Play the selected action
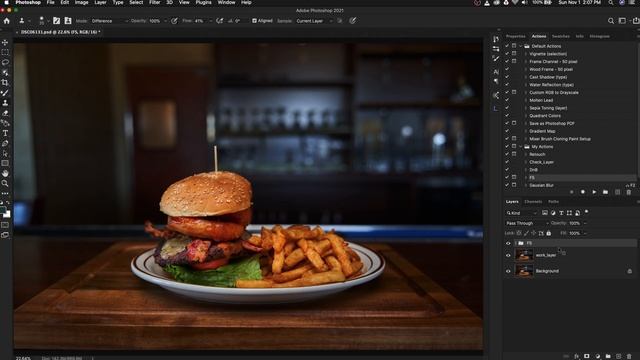The image size is (640, 360). [594, 192]
